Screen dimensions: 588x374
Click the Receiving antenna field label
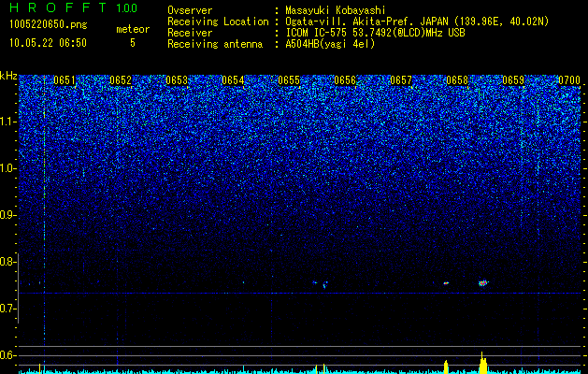pyautogui.click(x=215, y=44)
